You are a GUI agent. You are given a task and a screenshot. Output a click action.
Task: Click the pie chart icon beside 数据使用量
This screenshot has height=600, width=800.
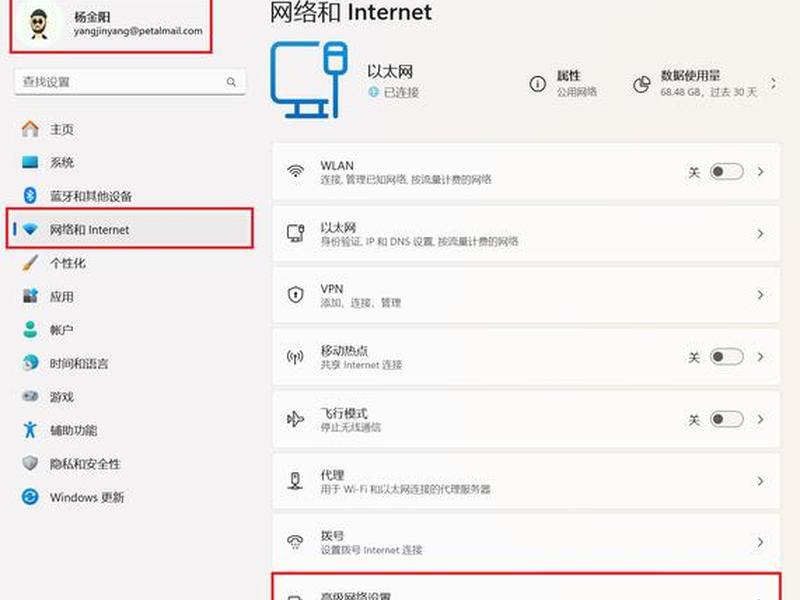point(641,84)
